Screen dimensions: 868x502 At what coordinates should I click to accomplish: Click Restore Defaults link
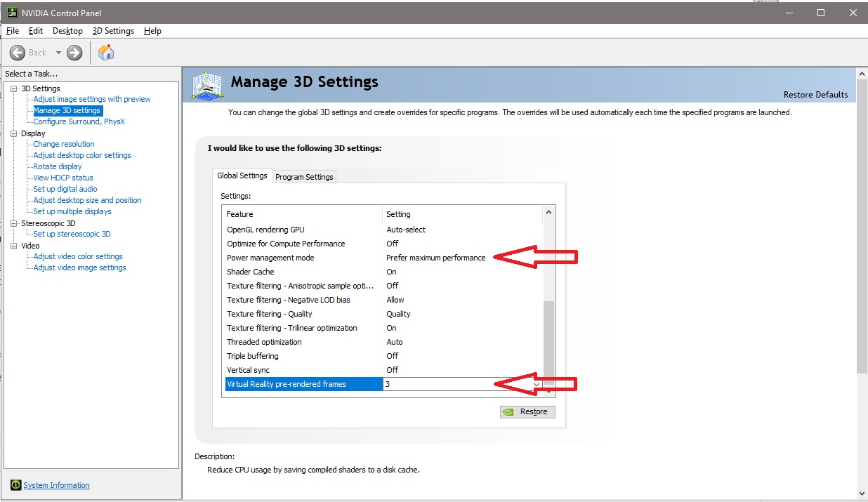[815, 95]
